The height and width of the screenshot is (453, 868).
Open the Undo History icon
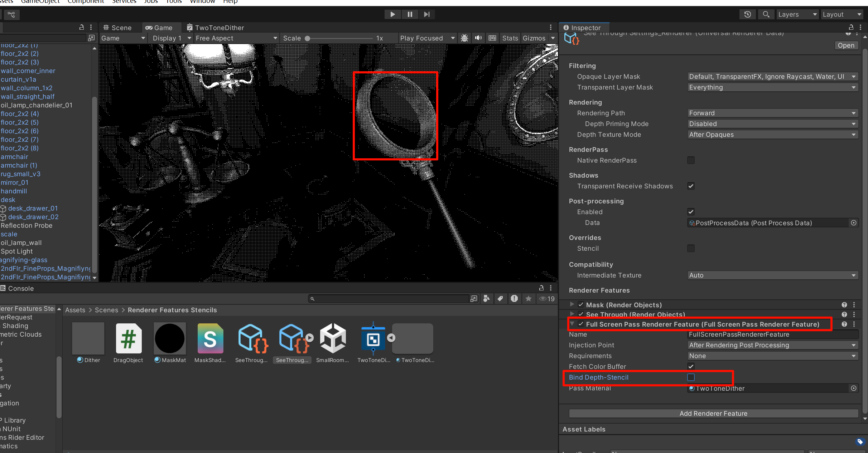point(747,14)
